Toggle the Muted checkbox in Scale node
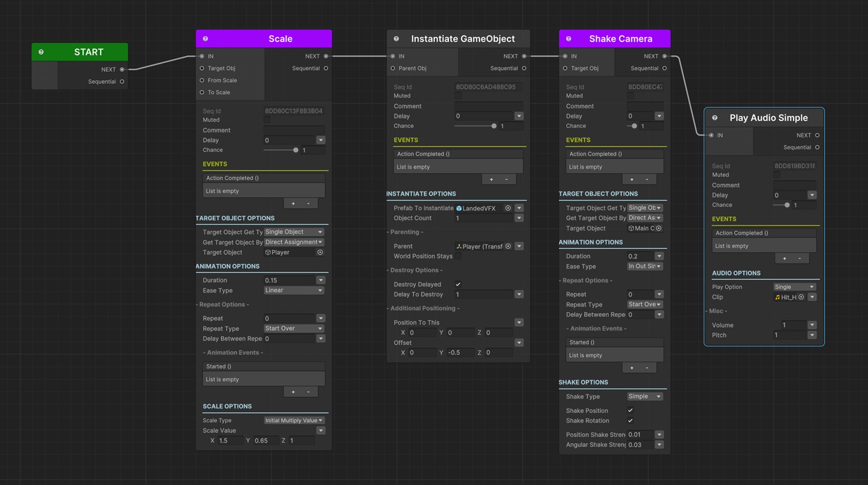Image resolution: width=868 pixels, height=485 pixels. pyautogui.click(x=267, y=120)
